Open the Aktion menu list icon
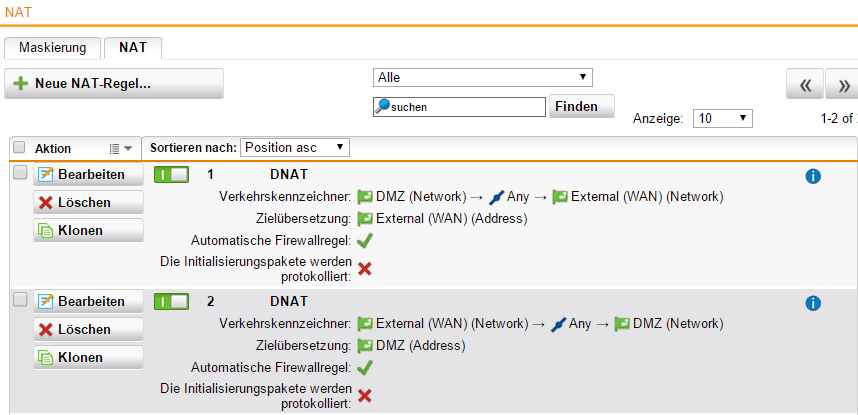Screen dimensions: 858x415 (x=120, y=148)
